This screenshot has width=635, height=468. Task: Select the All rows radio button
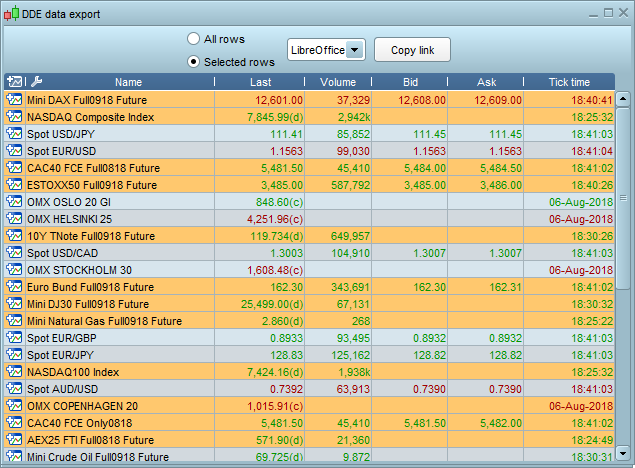[193, 39]
